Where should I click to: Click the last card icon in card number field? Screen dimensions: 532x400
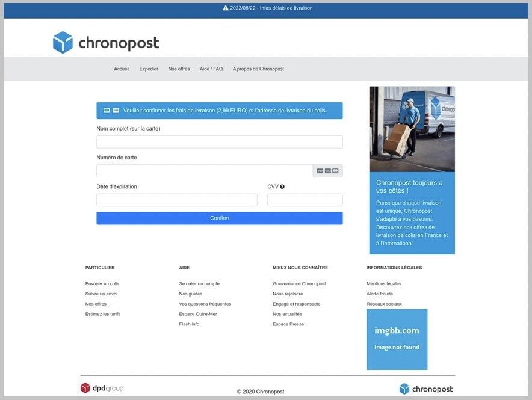[335, 171]
